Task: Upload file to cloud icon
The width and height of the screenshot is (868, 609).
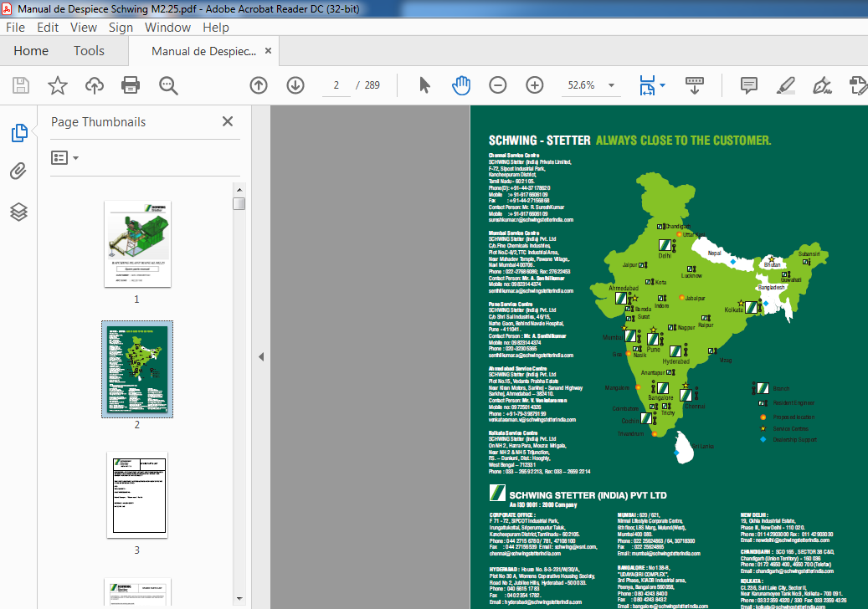Action: (x=94, y=85)
